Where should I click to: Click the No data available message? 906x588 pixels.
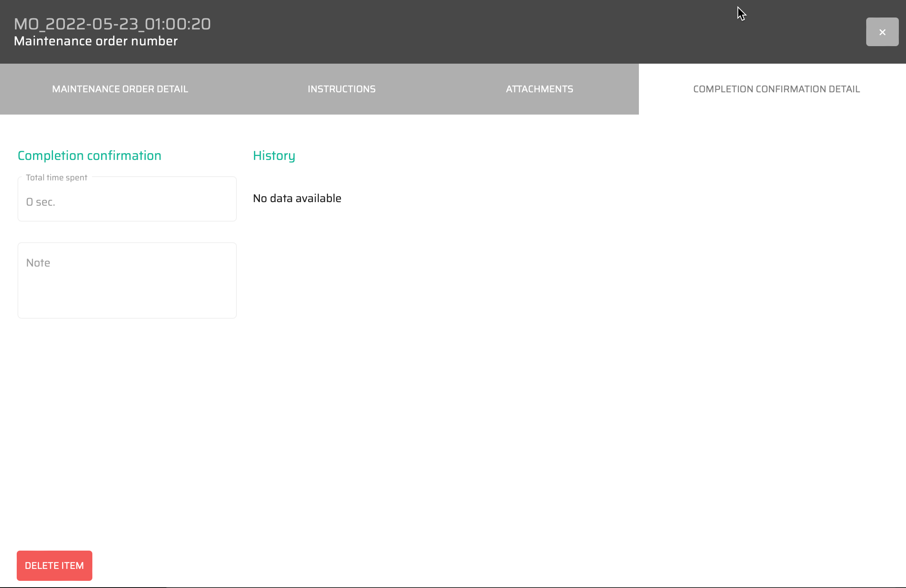pos(297,198)
